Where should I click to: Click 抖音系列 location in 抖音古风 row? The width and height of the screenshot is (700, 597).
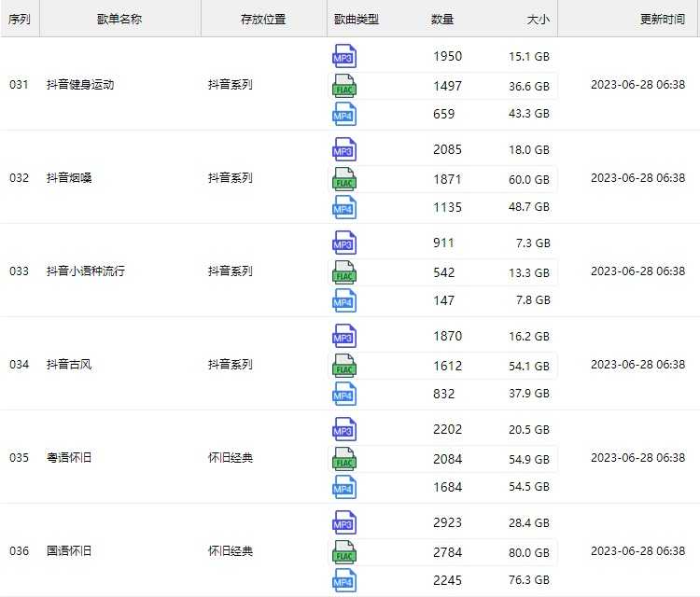(x=231, y=364)
